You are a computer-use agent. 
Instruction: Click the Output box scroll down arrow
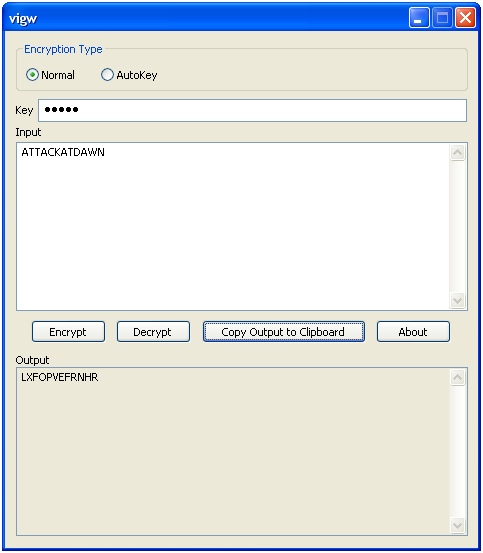458,525
